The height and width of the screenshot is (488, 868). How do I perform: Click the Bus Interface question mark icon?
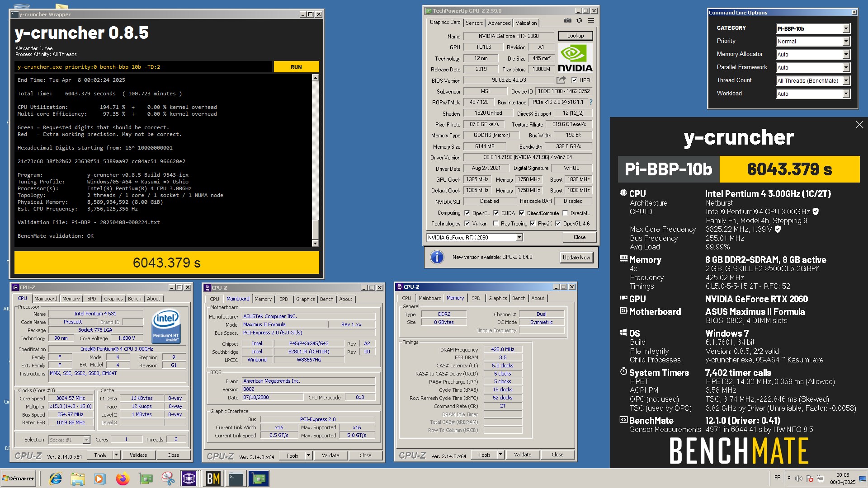click(x=591, y=102)
